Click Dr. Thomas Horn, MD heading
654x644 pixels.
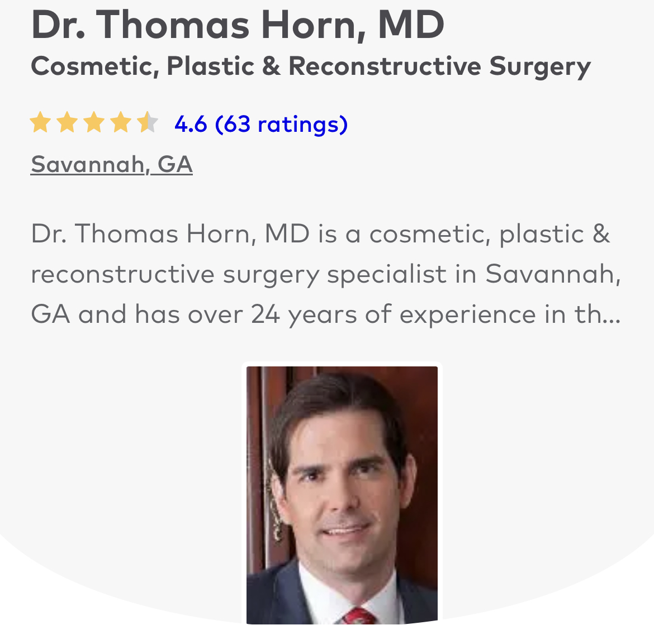coord(238,25)
